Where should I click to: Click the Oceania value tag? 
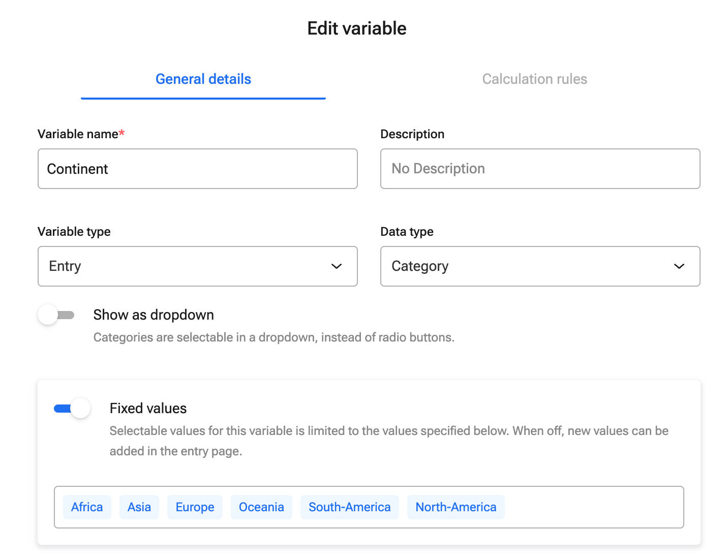point(261,507)
